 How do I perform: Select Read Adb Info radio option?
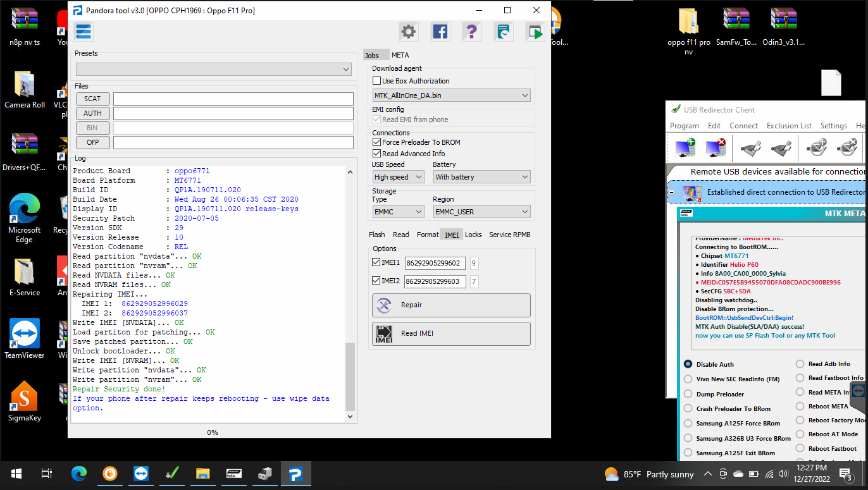pyautogui.click(x=800, y=364)
